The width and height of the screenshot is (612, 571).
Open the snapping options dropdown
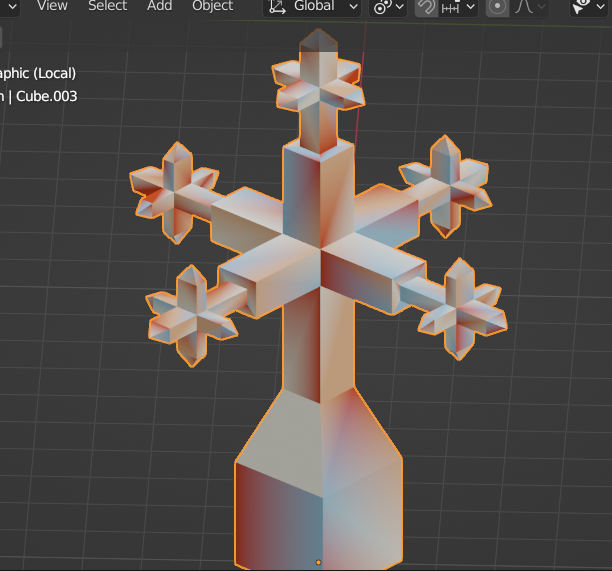click(x=458, y=7)
